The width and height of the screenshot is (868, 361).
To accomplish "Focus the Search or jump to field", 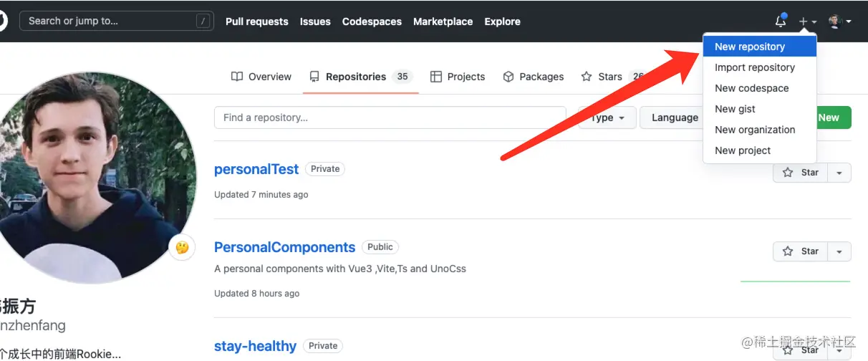I will [117, 21].
